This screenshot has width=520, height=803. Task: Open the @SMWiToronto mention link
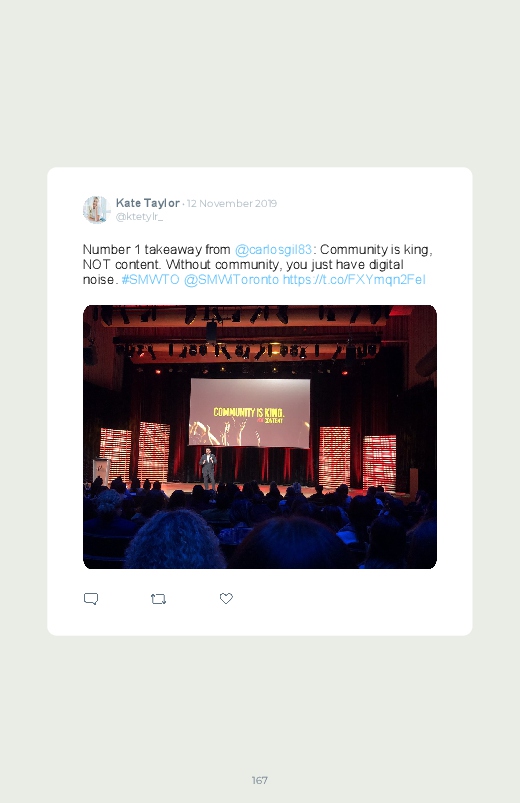click(231, 280)
